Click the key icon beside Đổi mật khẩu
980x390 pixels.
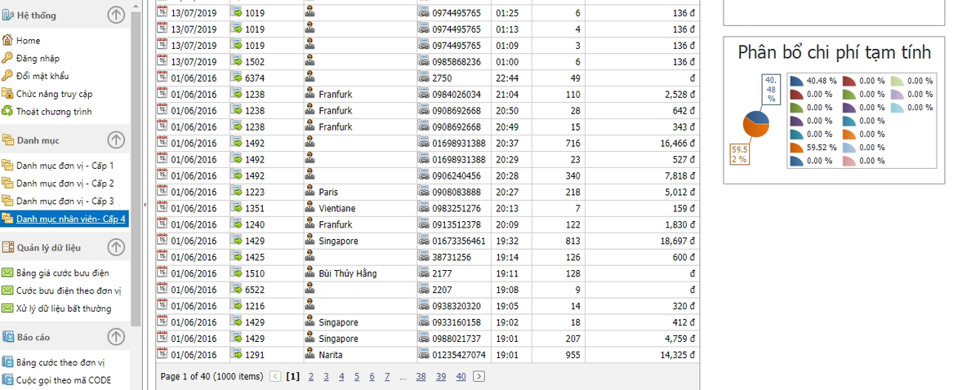coord(7,76)
